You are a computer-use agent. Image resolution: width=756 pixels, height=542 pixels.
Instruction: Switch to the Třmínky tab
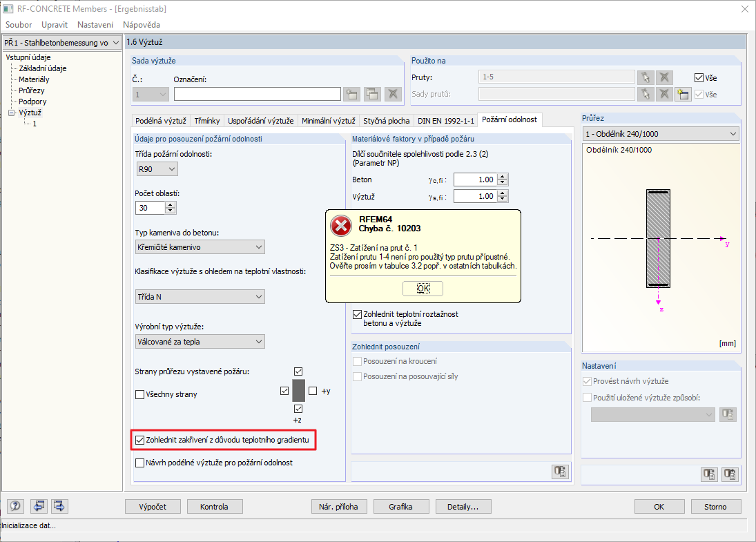[x=207, y=121]
